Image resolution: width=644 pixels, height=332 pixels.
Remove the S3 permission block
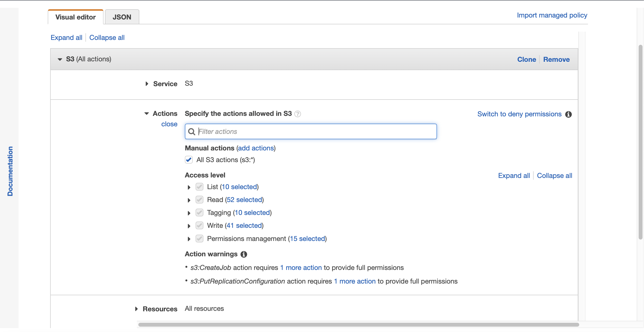(x=556, y=59)
